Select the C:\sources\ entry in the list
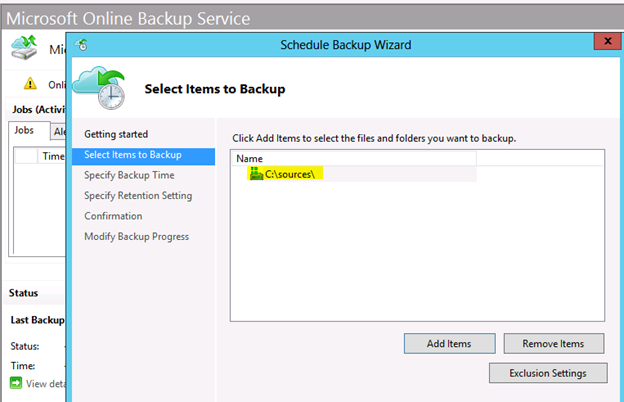624x402 pixels. (290, 174)
